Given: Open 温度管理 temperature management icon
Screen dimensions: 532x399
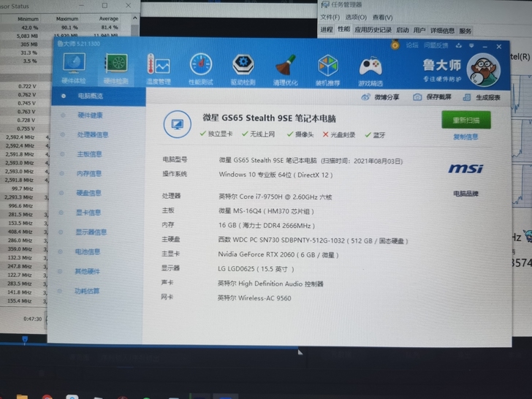Looking at the screenshot, I should click(x=159, y=69).
